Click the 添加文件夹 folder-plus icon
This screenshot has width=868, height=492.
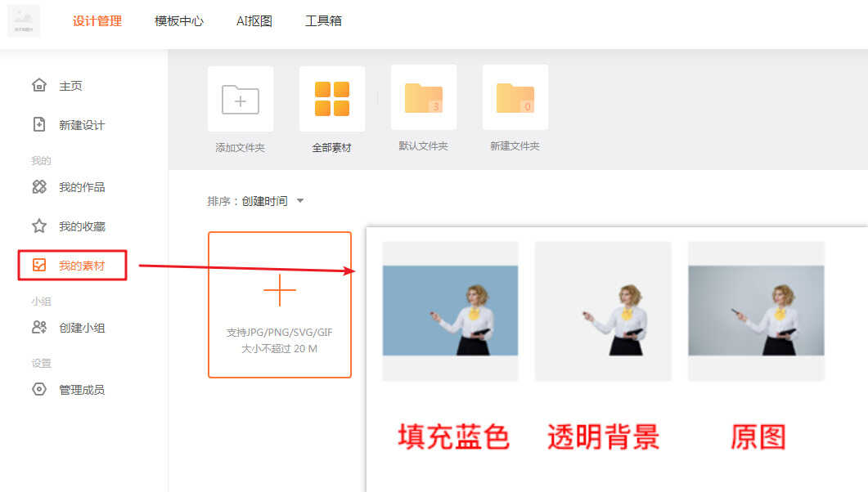241,100
